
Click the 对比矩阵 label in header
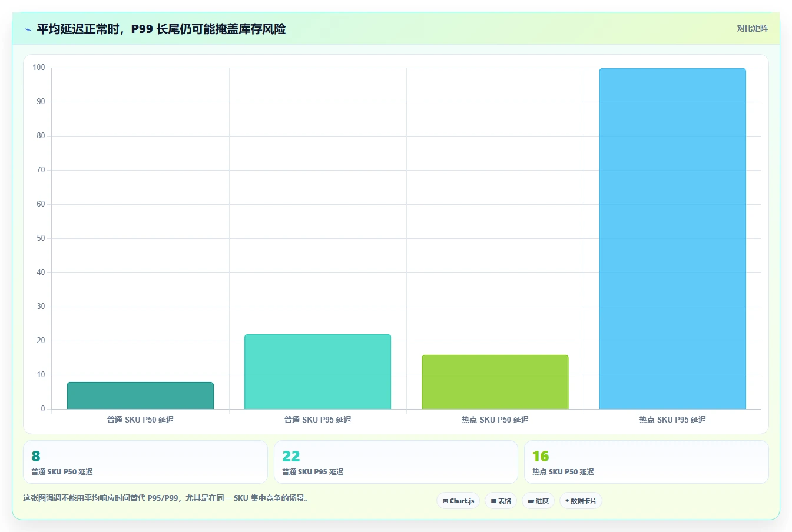click(x=752, y=28)
